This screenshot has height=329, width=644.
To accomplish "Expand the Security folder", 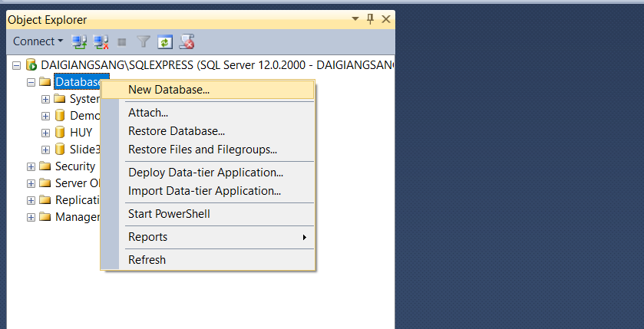I will tap(31, 166).
